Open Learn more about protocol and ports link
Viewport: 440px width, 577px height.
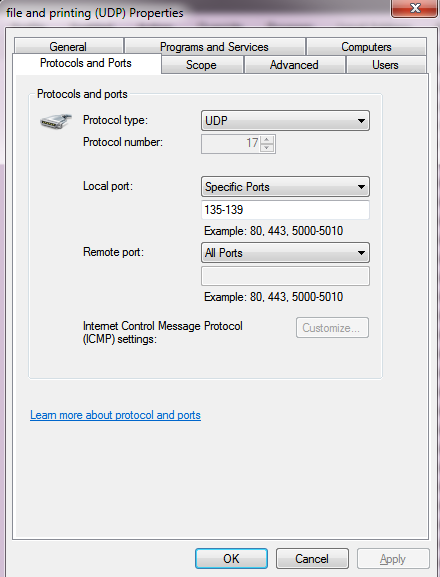coord(116,415)
